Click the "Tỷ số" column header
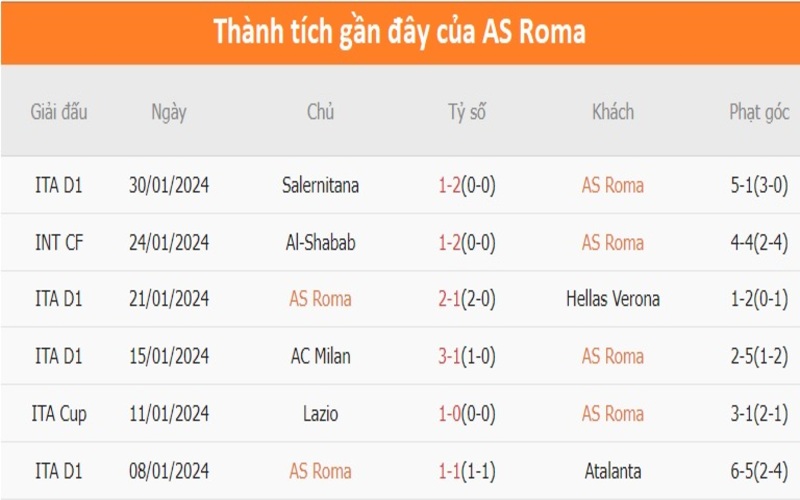The height and width of the screenshot is (500, 800). coord(466,112)
